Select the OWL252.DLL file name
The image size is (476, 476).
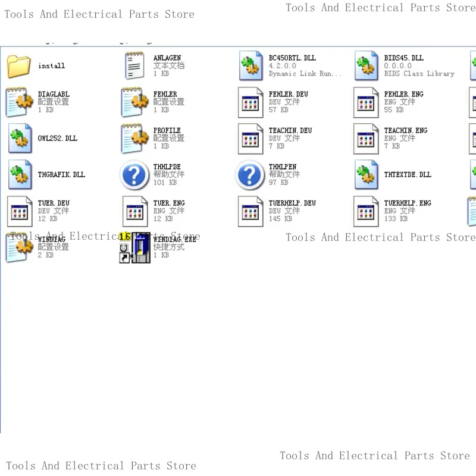[x=58, y=139]
